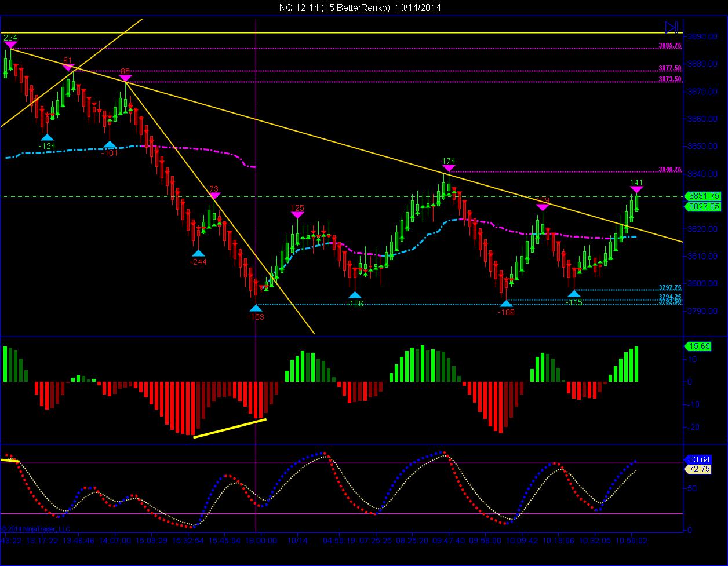Click the 10:50:02 time axis label

[632, 540]
